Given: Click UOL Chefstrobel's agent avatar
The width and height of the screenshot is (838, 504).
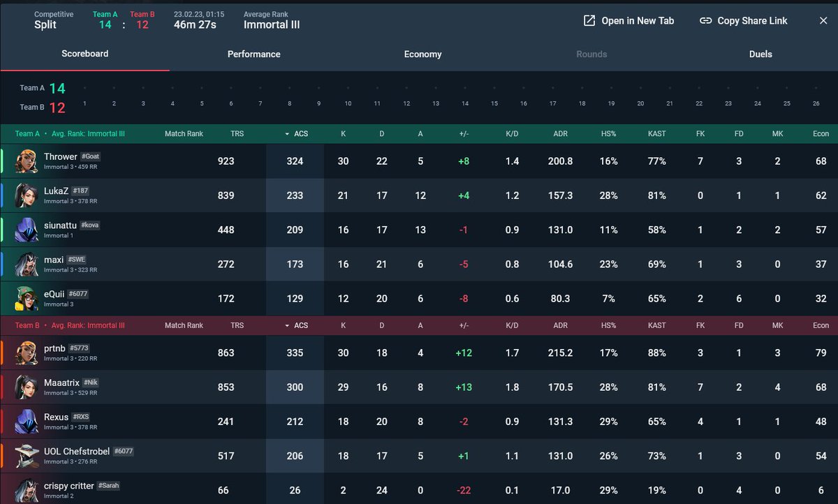Looking at the screenshot, I should click(27, 456).
